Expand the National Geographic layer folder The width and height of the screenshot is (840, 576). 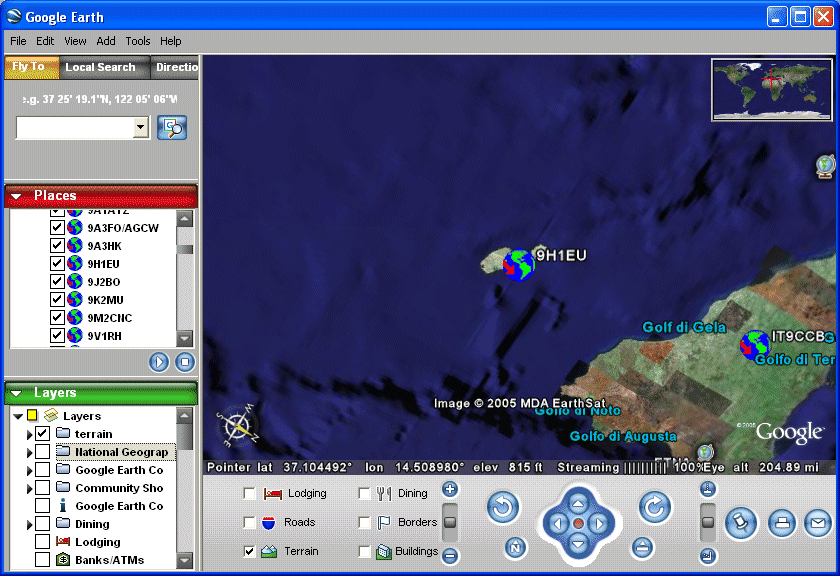[29, 453]
